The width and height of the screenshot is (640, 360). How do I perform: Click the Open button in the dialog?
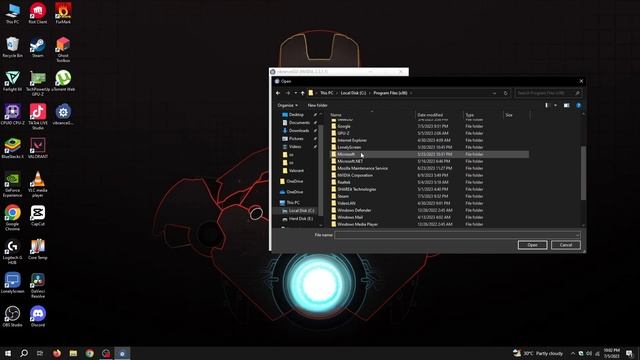tap(532, 245)
